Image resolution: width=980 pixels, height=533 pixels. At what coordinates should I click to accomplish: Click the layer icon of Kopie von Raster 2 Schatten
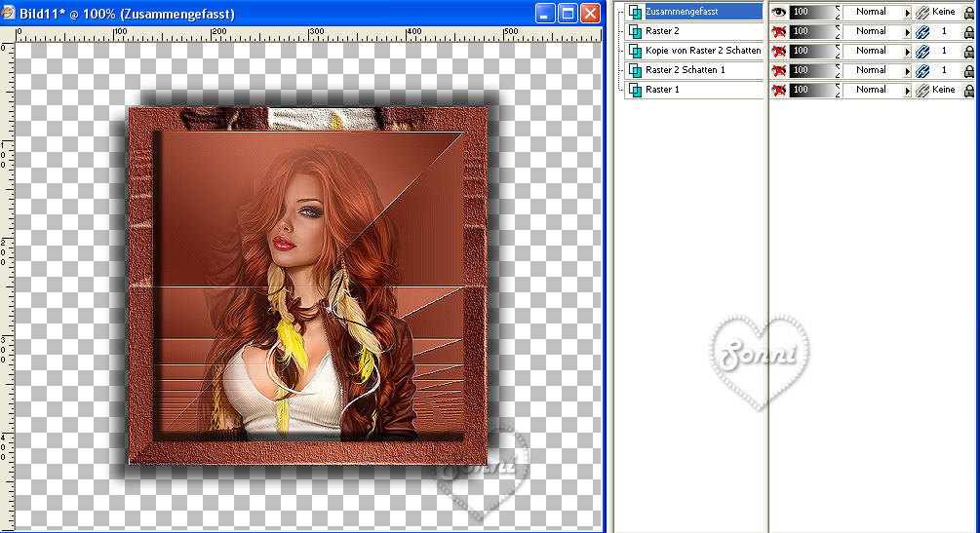pyautogui.click(x=635, y=51)
